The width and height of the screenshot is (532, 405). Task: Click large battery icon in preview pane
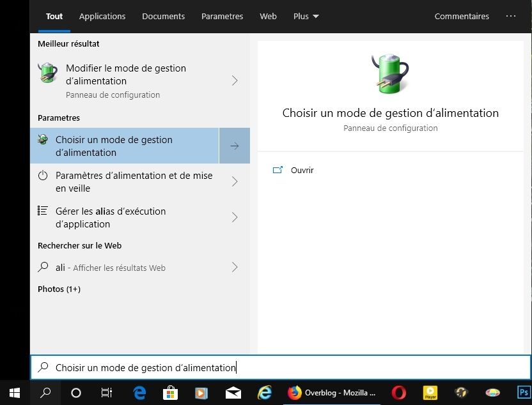(x=390, y=73)
